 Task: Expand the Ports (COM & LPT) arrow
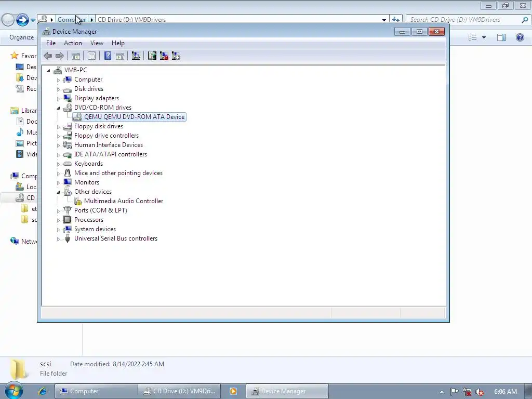pyautogui.click(x=58, y=211)
